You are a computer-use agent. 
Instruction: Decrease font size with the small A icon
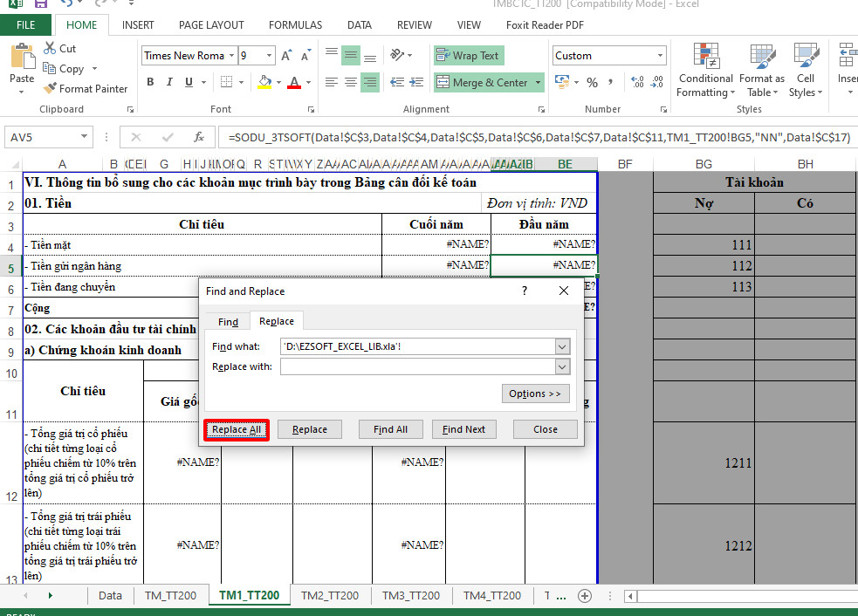(305, 55)
